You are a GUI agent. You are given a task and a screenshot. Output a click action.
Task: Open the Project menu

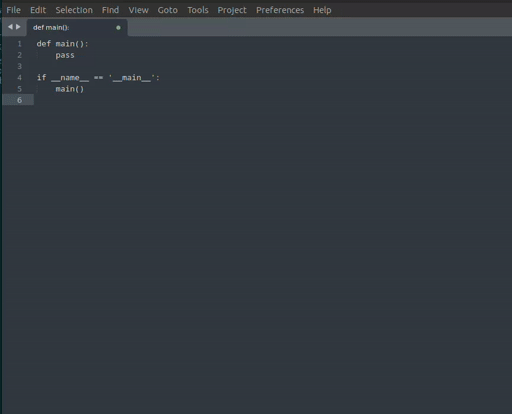tap(232, 10)
